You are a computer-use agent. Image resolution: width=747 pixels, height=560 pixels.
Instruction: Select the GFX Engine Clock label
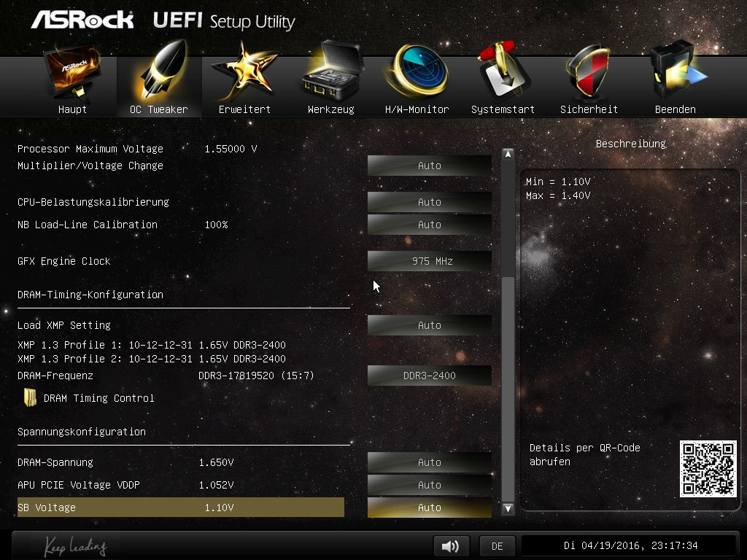[64, 261]
